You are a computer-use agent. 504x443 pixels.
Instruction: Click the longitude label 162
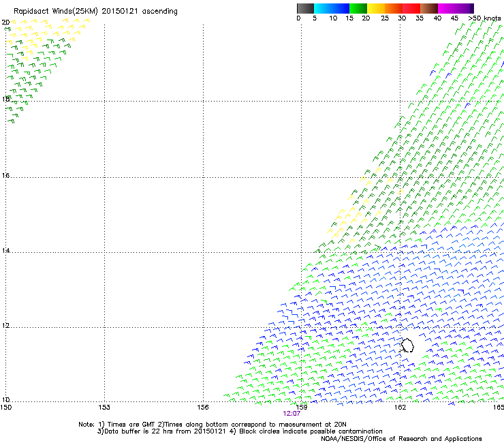(x=400, y=408)
